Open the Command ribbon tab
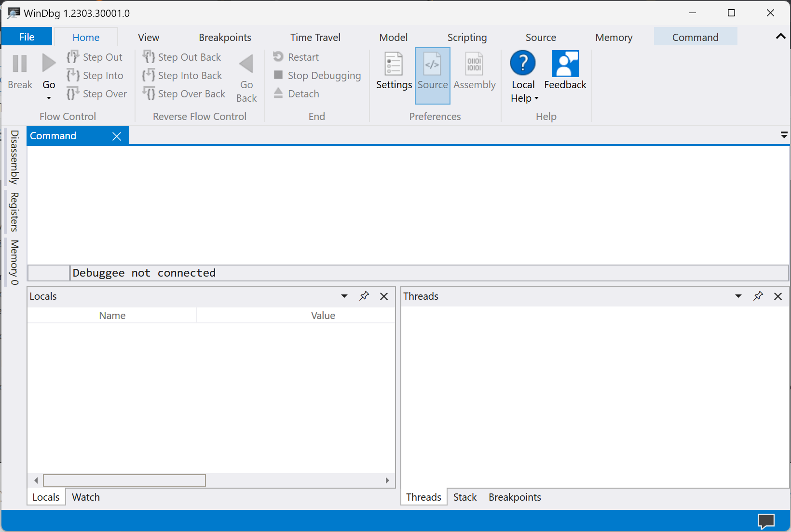Viewport: 791px width, 532px height. [695, 37]
